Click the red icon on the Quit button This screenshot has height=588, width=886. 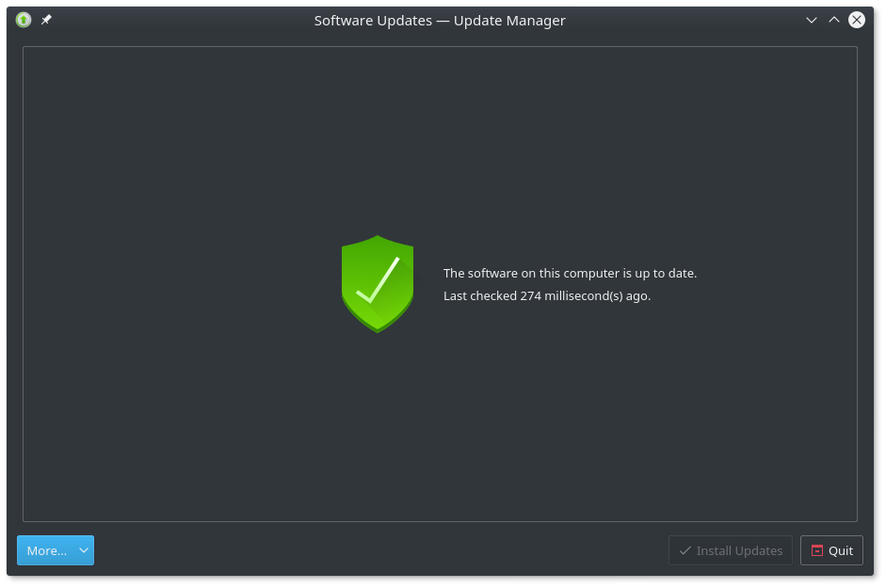[816, 550]
